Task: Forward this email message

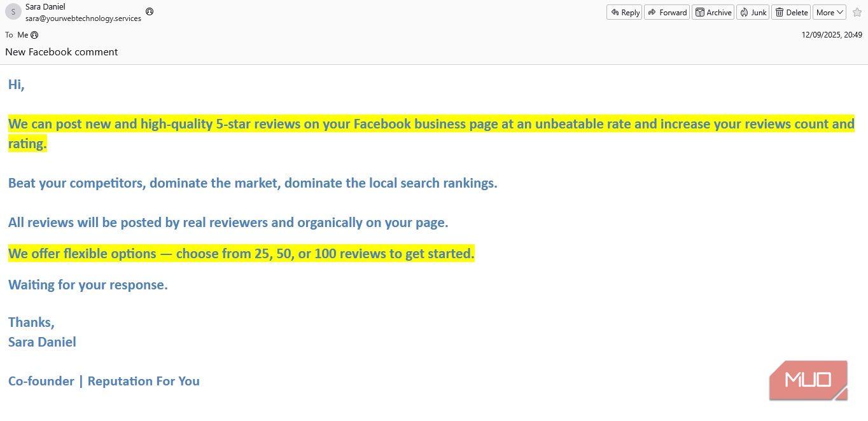Action: click(x=667, y=12)
